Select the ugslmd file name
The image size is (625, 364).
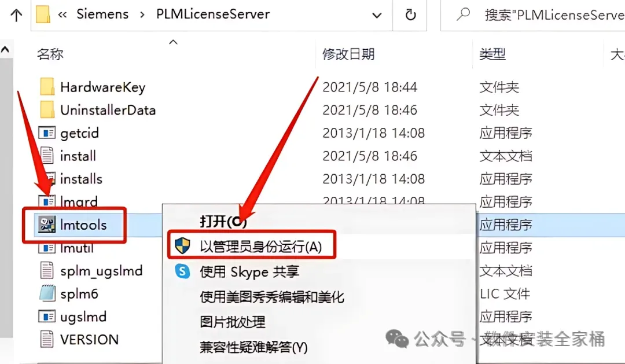83,317
